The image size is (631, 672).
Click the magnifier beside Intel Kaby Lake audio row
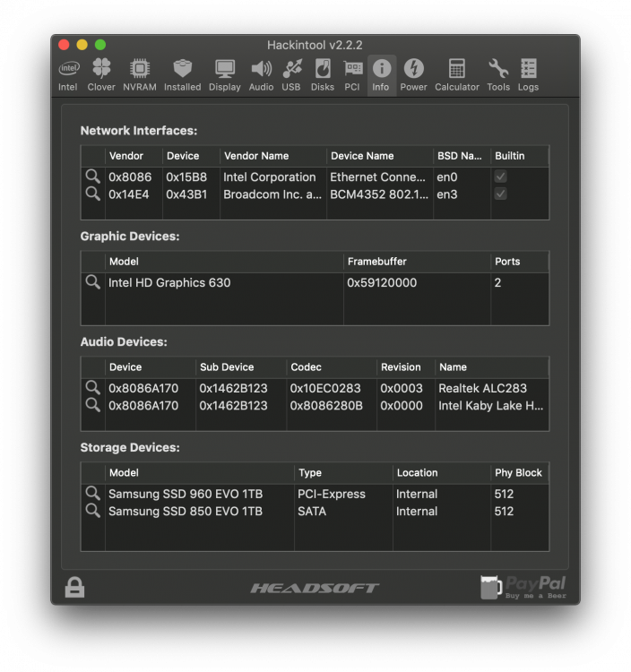(92, 405)
